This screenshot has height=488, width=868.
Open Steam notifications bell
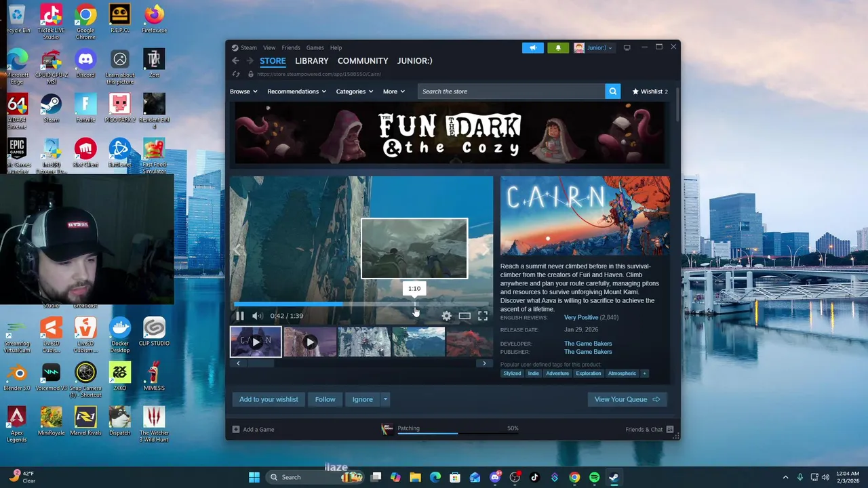click(558, 47)
